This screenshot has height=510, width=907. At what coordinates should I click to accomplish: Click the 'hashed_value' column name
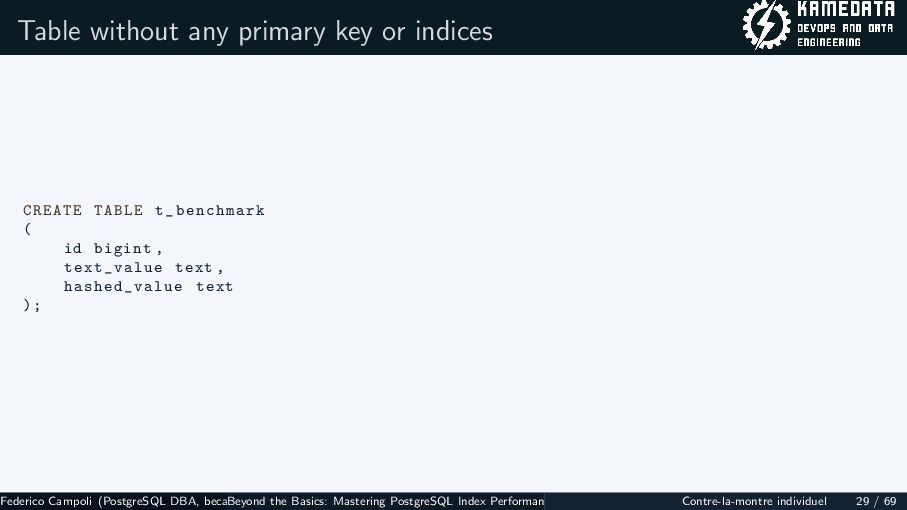(x=123, y=286)
